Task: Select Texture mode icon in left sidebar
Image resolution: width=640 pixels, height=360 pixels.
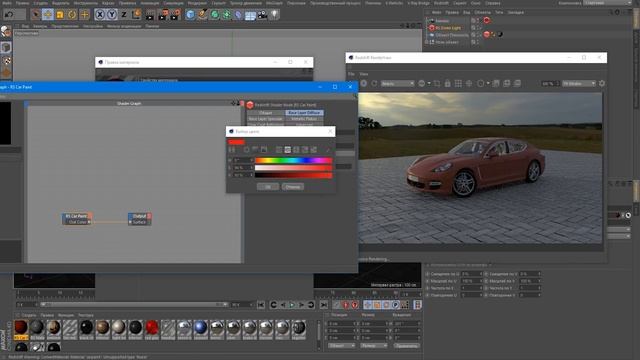Action: tap(6, 60)
